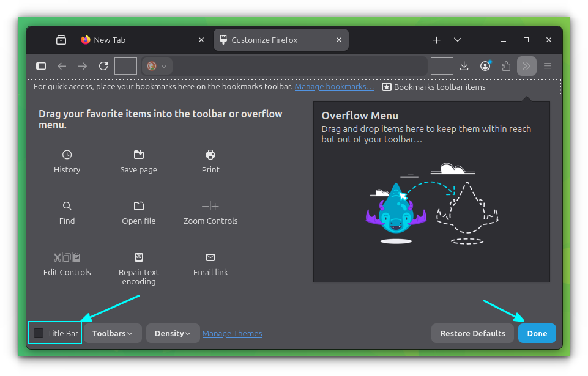Click the extensions puzzle-piece icon
This screenshot has width=588, height=376.
506,67
